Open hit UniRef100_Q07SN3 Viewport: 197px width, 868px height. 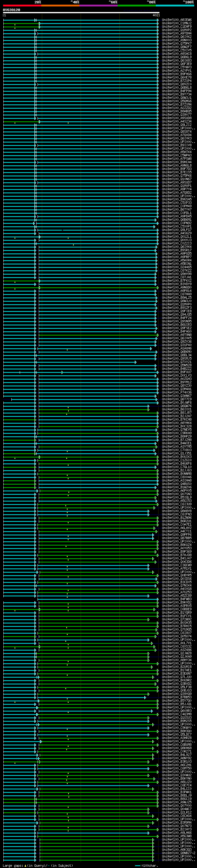coord(177,494)
